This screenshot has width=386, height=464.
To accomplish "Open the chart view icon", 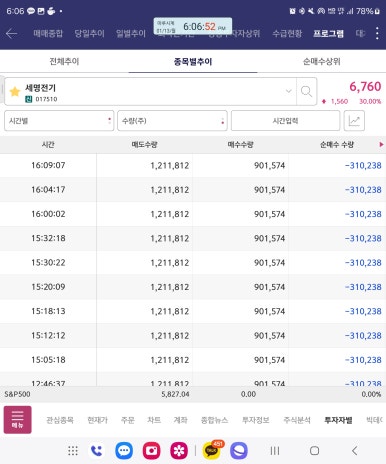I will pyautogui.click(x=354, y=121).
